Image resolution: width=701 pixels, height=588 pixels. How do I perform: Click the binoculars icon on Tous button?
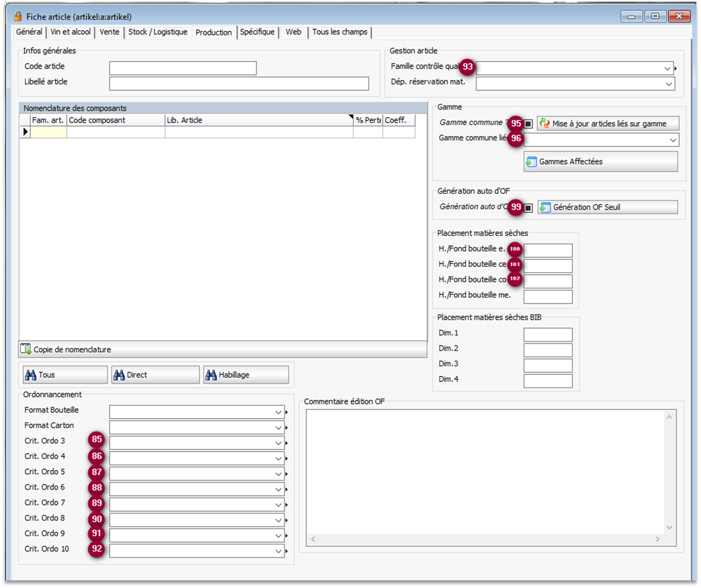point(30,375)
